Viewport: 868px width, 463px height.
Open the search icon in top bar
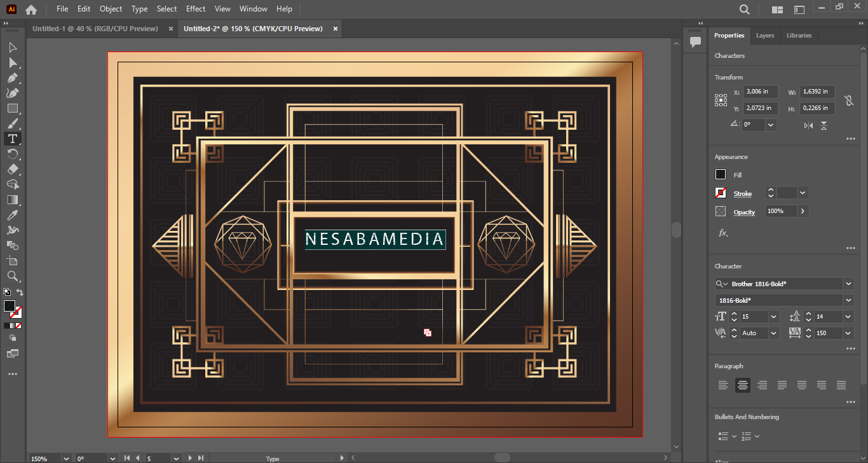click(745, 10)
